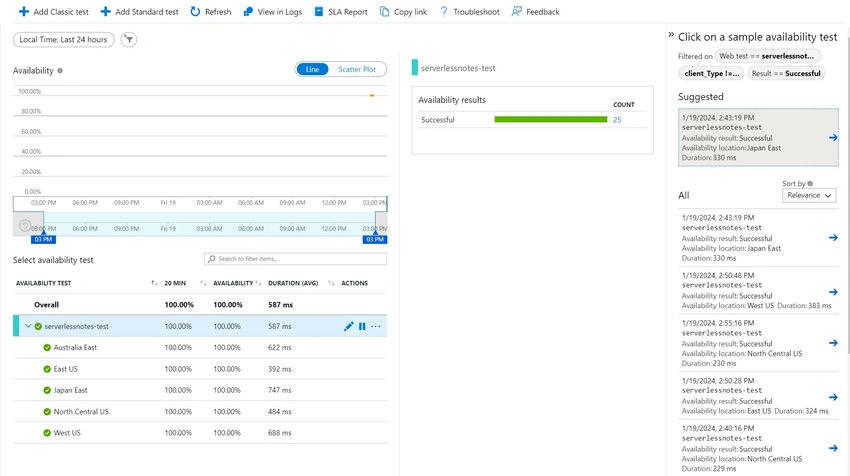Sort by Availability column

coord(259,283)
